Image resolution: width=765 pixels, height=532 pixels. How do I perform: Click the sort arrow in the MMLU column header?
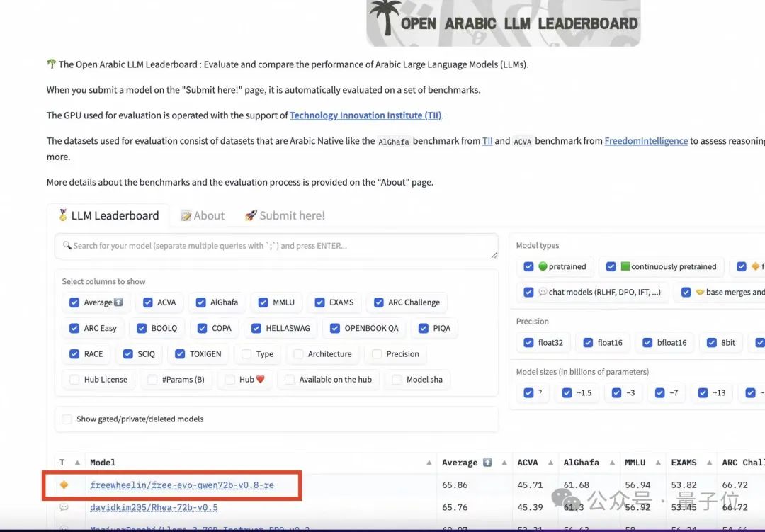point(661,463)
